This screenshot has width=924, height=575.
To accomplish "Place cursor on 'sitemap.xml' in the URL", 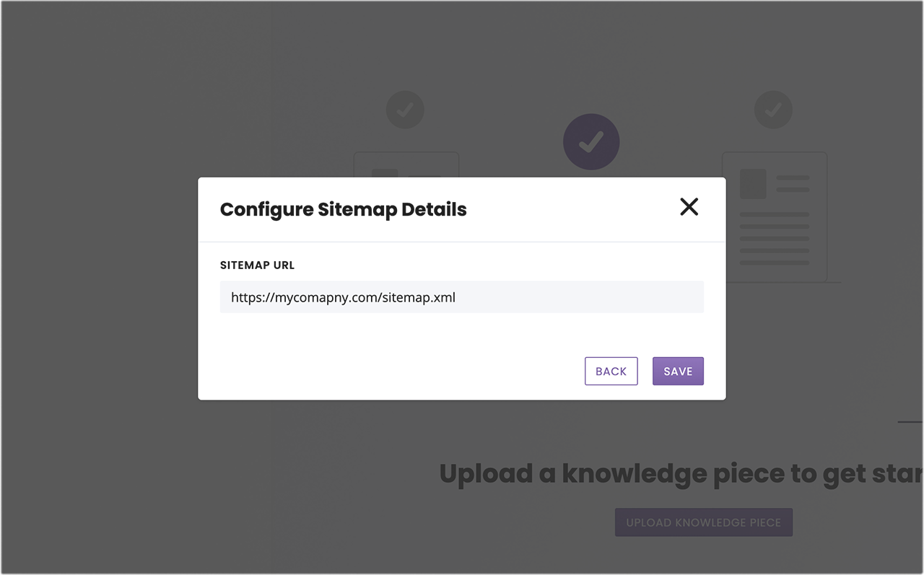I will [x=419, y=297].
